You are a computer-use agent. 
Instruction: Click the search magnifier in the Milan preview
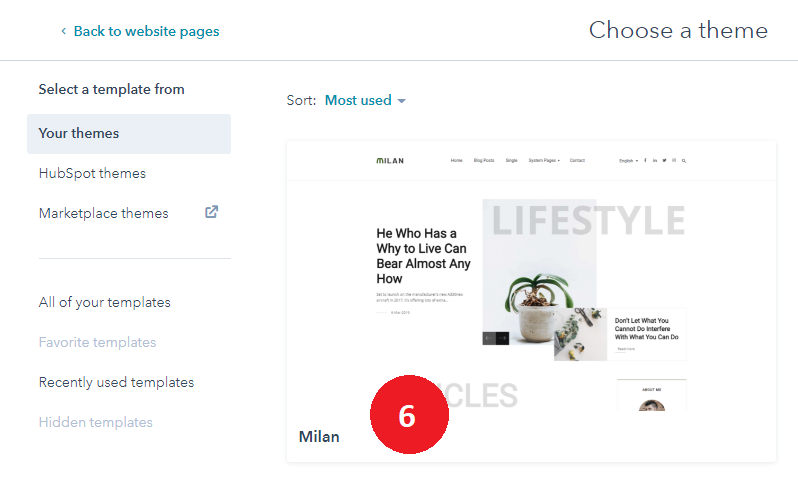[x=684, y=160]
